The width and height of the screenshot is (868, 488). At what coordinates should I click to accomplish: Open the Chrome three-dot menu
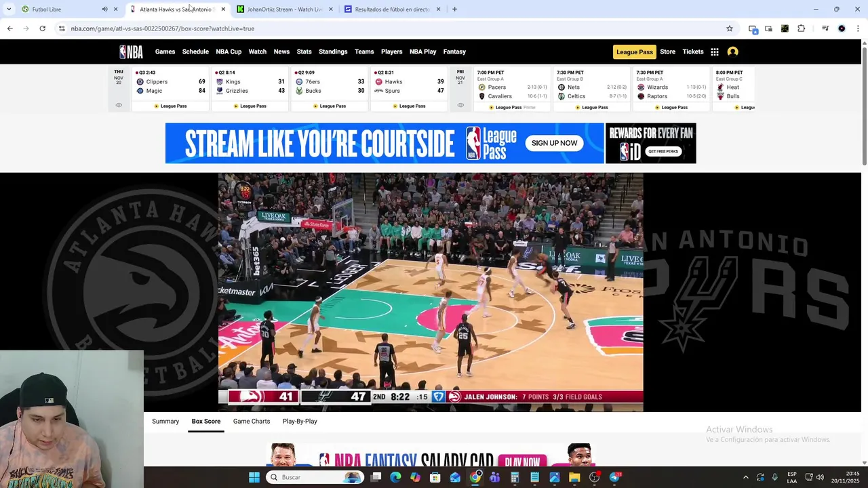[858, 28]
